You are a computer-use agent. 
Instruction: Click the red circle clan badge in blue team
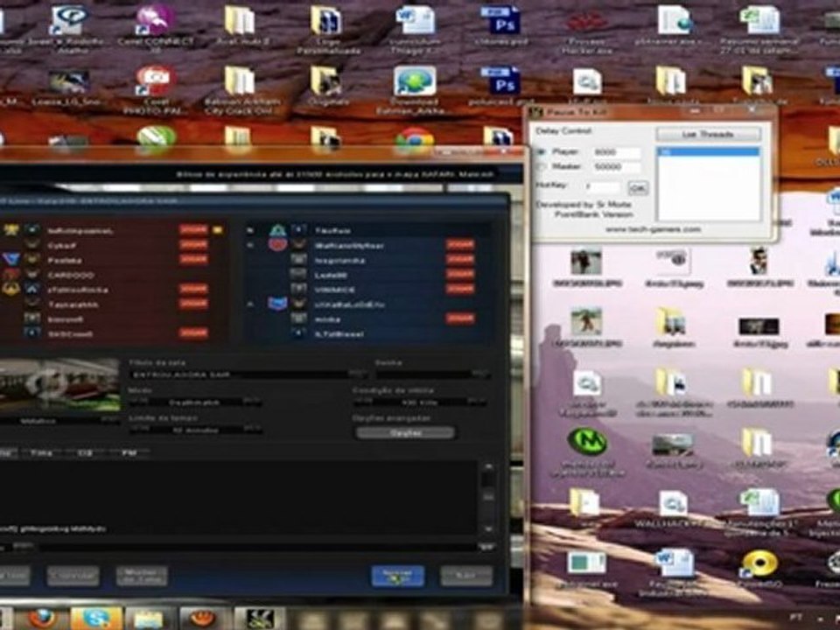[x=277, y=245]
